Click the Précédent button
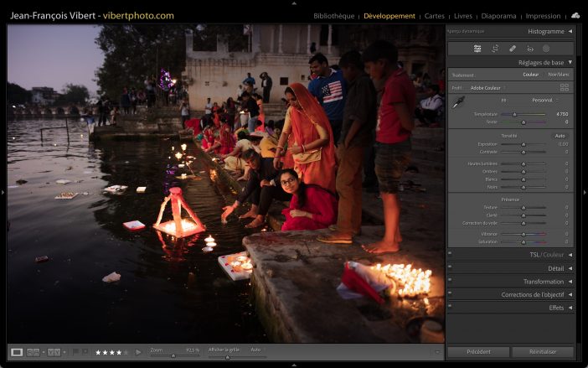Image resolution: width=588 pixels, height=368 pixels. pyautogui.click(x=477, y=352)
